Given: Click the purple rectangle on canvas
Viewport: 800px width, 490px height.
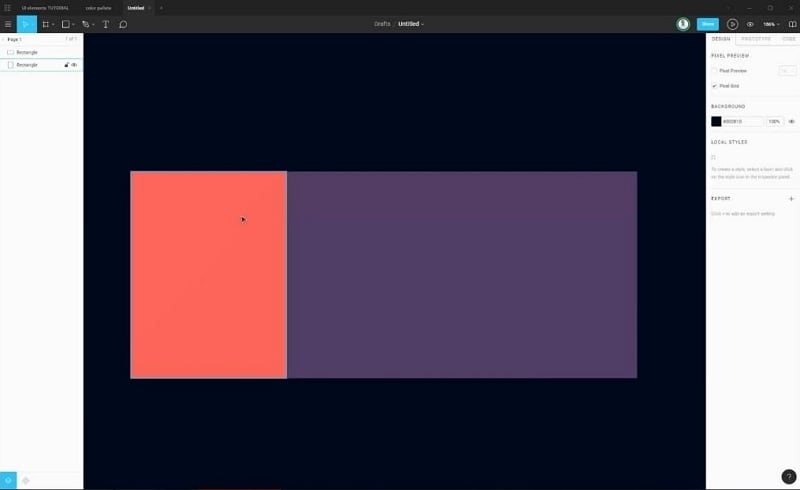Looking at the screenshot, I should [x=462, y=275].
